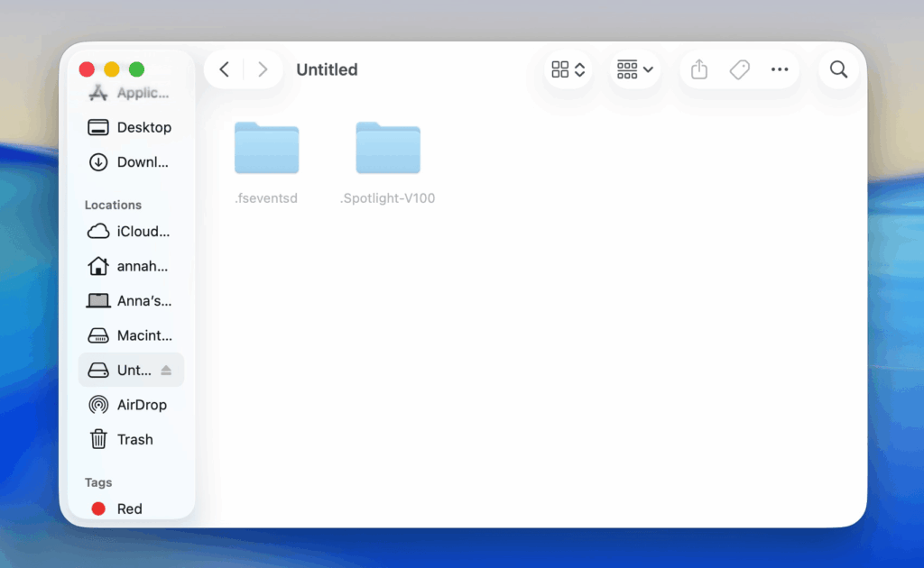
Task: Open the Macintosh HD sidebar item
Action: pos(131,335)
